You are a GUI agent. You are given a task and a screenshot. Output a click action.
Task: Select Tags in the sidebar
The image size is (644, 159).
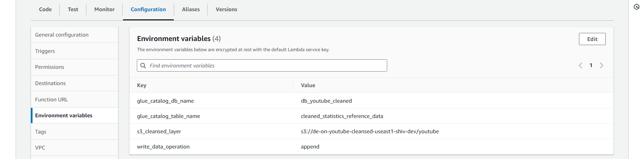[x=41, y=132]
